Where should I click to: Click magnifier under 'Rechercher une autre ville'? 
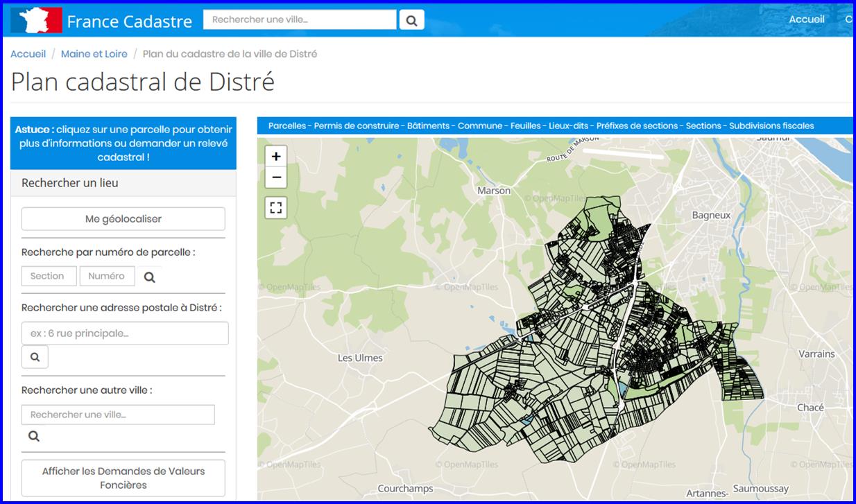pos(34,436)
